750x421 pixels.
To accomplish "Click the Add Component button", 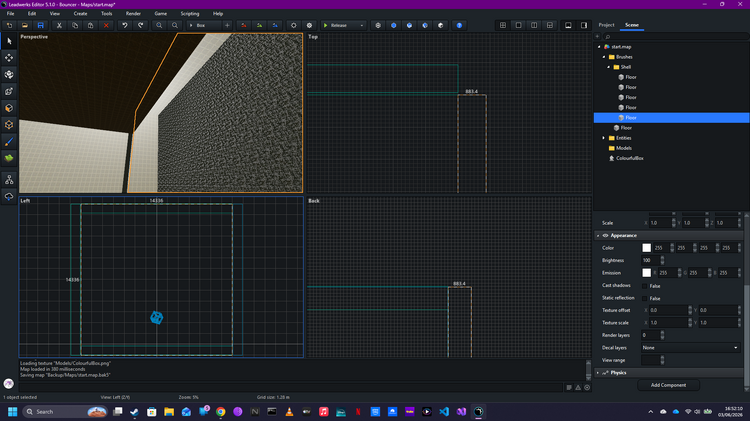I will pyautogui.click(x=668, y=385).
